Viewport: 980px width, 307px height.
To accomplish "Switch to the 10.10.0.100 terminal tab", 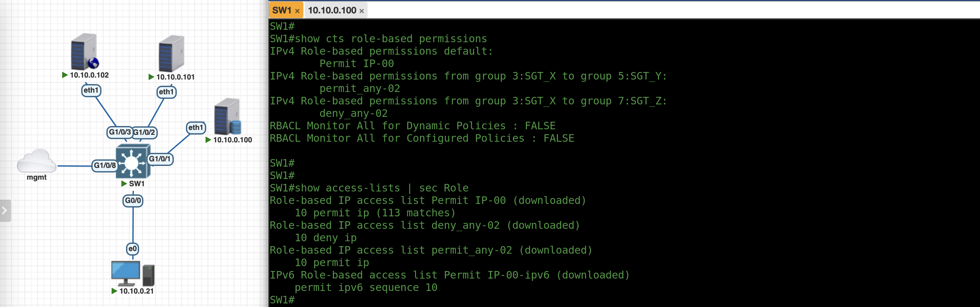I will (x=332, y=10).
